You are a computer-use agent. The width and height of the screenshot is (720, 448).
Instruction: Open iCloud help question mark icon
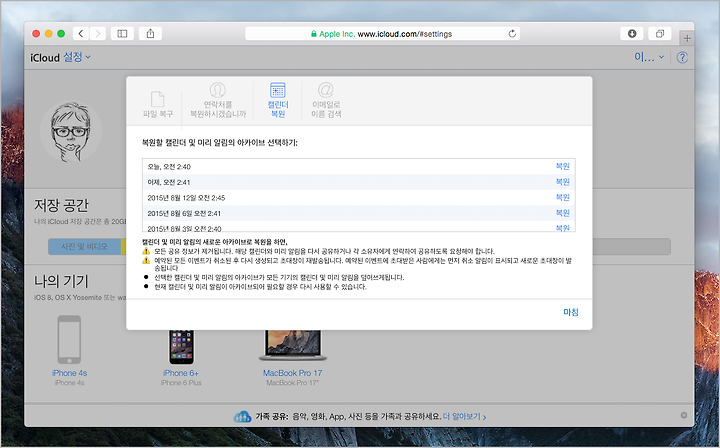tap(682, 57)
